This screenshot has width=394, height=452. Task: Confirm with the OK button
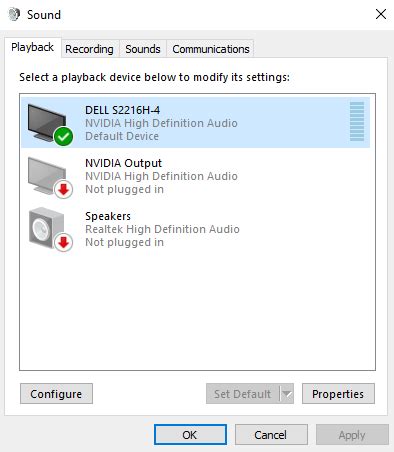[190, 435]
